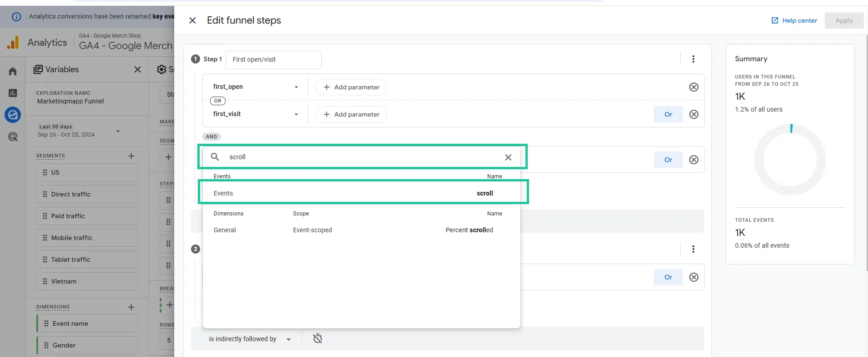
Task: Select the Gender dimension
Action: tap(87, 345)
